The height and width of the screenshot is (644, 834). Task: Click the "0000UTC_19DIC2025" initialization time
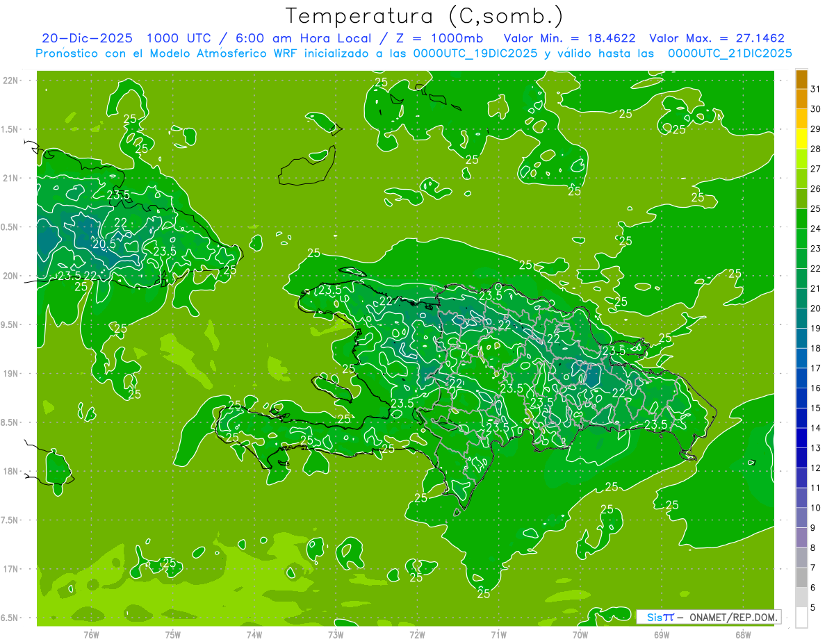[x=475, y=53]
